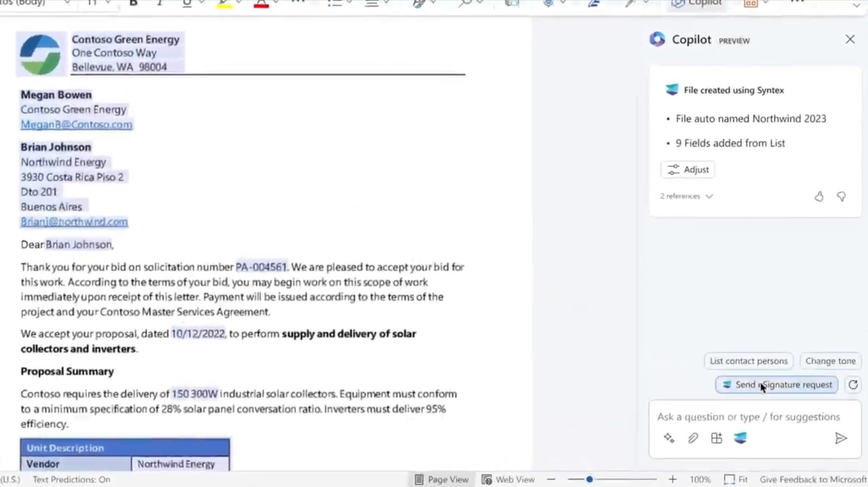Click the Vendor table cell
Viewport: 868px width, 487px height.
tap(76, 463)
